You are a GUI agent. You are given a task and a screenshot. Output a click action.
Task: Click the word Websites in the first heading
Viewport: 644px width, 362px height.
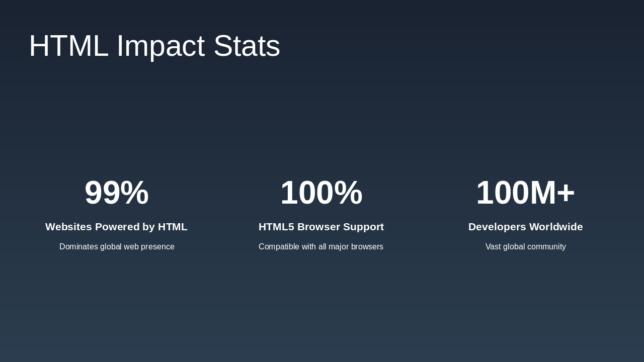click(68, 227)
